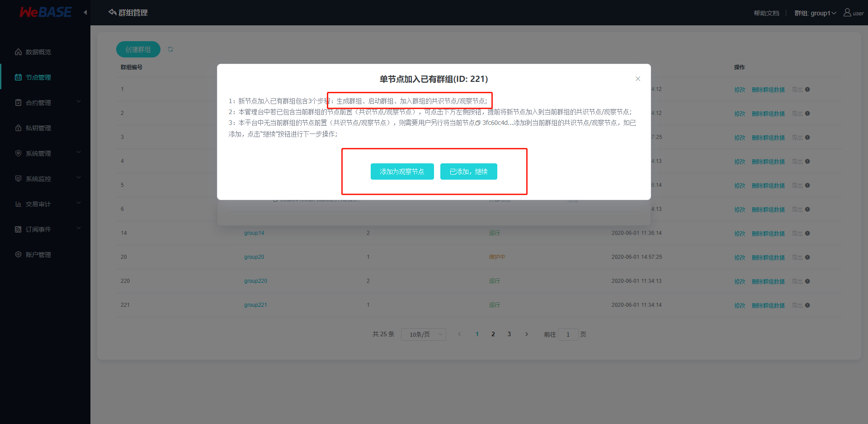Refresh the group list icon
Screen dimensions: 868x424
(x=170, y=49)
